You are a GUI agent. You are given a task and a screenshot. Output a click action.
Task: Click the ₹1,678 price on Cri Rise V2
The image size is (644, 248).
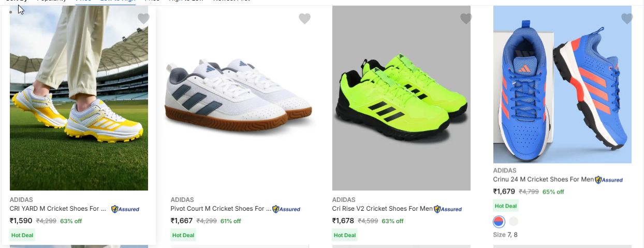[x=343, y=221]
